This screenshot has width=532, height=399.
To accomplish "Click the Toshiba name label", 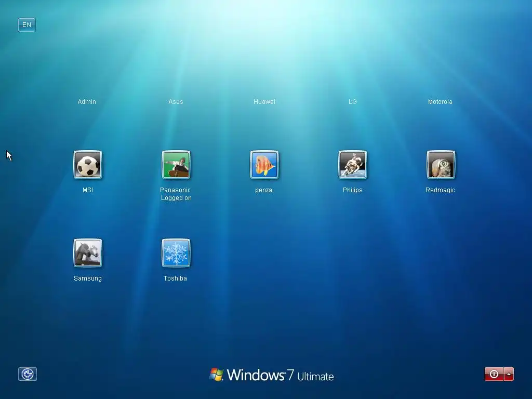I will point(175,278).
